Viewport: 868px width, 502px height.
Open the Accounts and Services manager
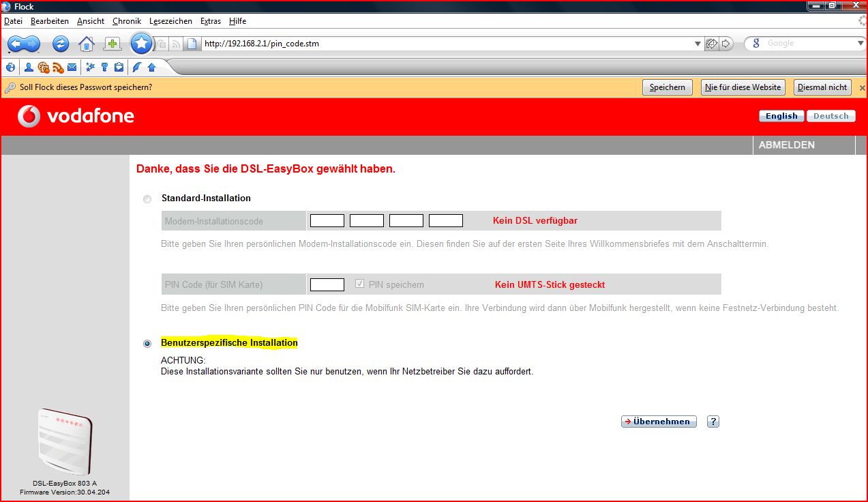pyautogui.click(x=104, y=67)
